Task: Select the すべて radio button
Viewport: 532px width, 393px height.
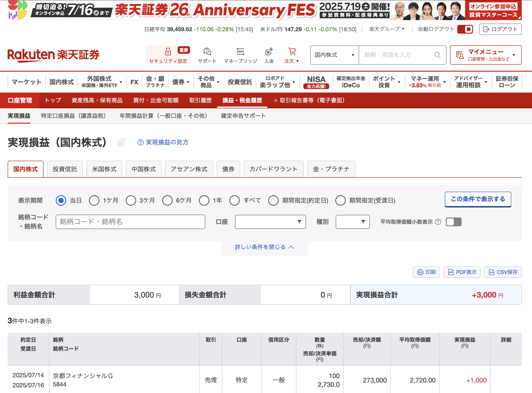Action: point(235,200)
